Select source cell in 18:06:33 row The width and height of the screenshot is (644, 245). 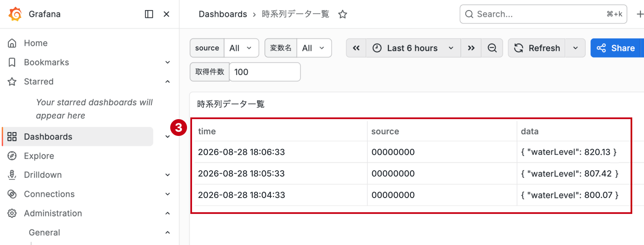(x=442, y=152)
